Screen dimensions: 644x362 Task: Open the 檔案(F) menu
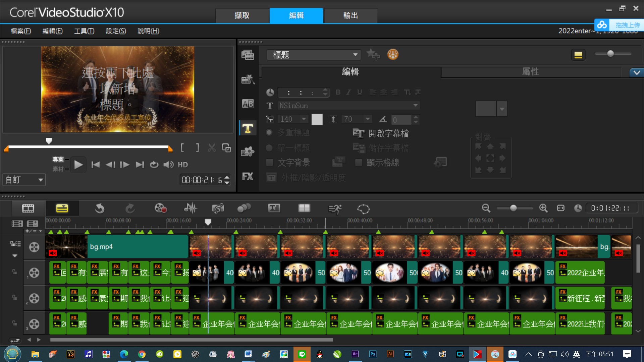click(x=21, y=31)
